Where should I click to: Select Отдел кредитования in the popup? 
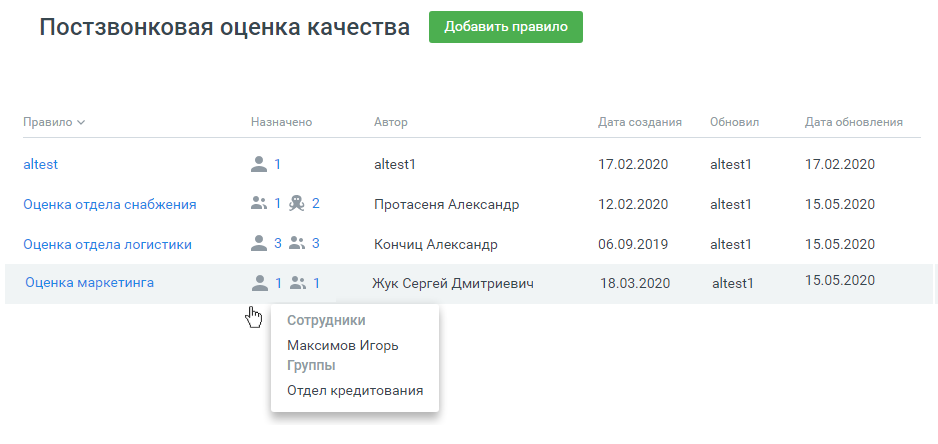click(355, 390)
